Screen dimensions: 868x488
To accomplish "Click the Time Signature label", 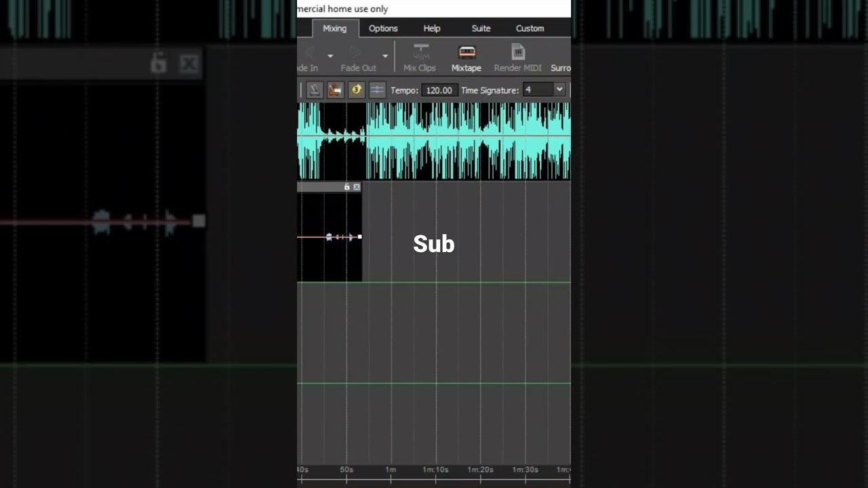I will (x=490, y=90).
